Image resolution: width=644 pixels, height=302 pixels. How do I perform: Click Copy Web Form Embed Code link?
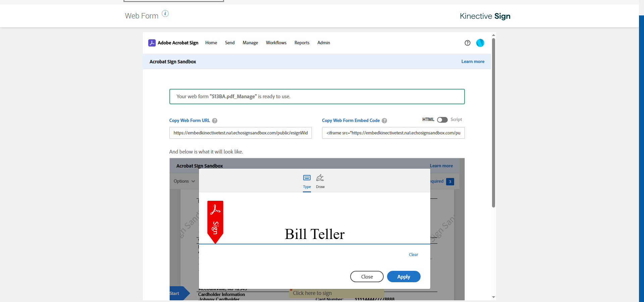[x=351, y=121]
